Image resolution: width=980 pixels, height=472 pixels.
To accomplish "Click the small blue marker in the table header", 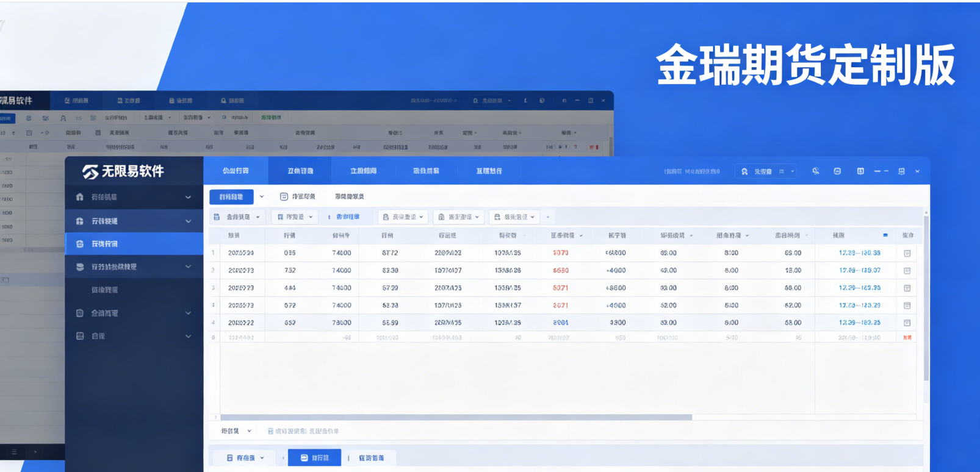I will pyautogui.click(x=885, y=235).
